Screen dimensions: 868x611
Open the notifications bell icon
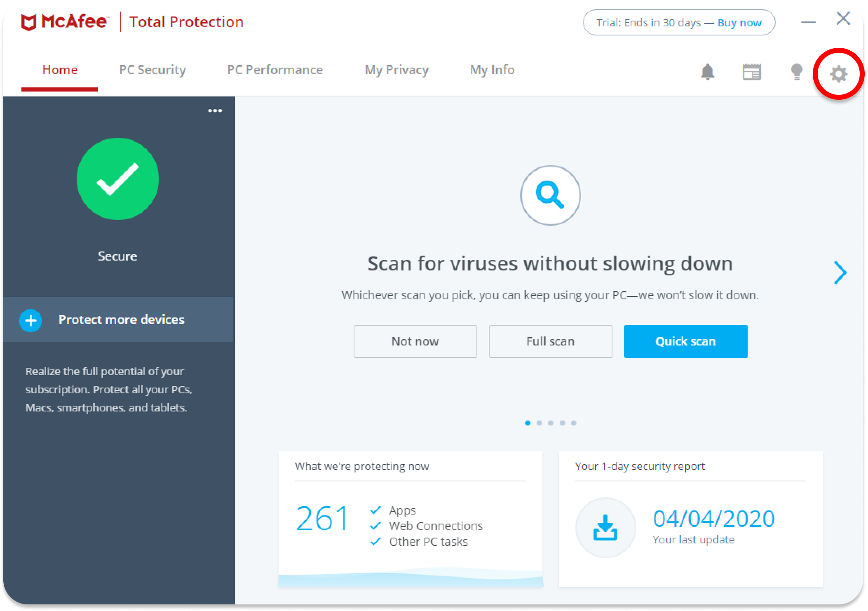707,72
